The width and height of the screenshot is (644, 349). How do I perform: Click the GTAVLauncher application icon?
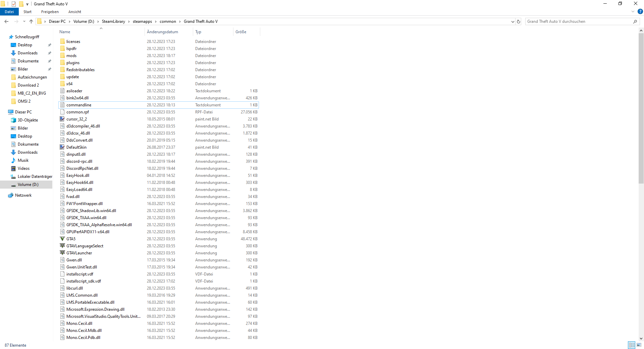62,253
